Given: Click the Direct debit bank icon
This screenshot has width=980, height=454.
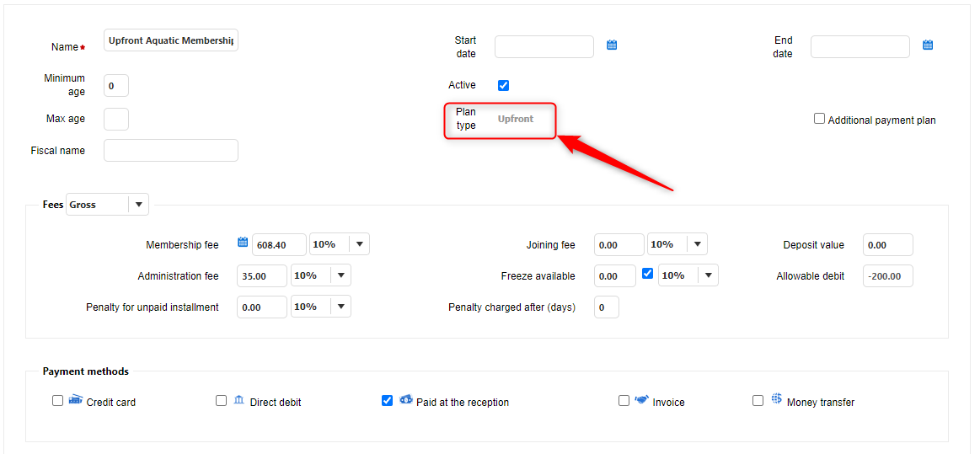Looking at the screenshot, I should click(239, 400).
